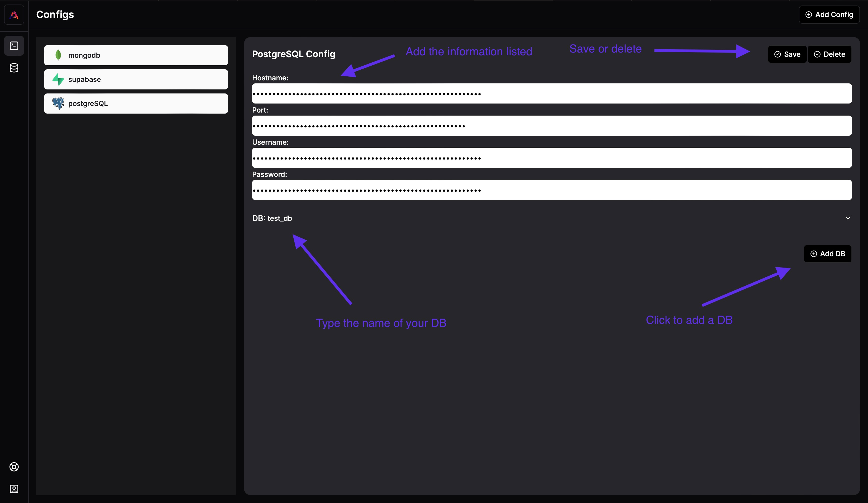Select the supabase config

click(x=136, y=79)
